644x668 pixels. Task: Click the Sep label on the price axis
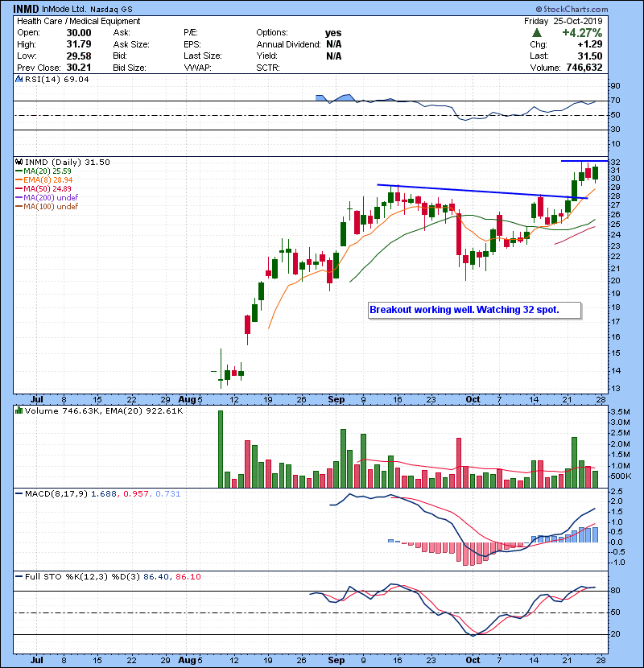336,400
